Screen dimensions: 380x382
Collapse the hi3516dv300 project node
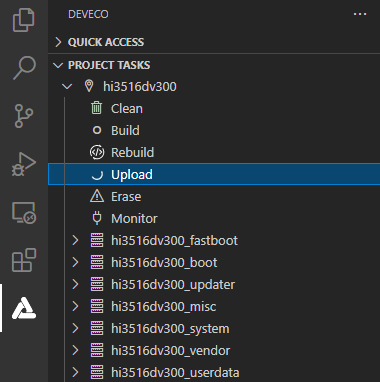[x=67, y=87]
